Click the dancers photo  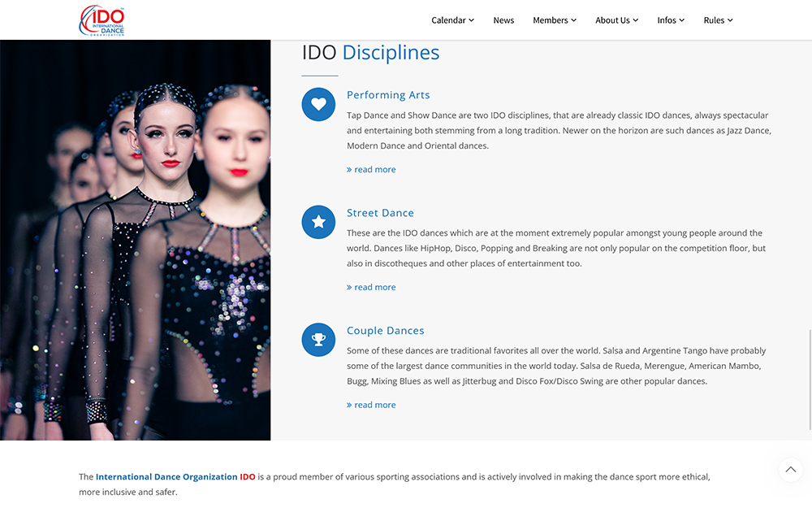[135, 240]
